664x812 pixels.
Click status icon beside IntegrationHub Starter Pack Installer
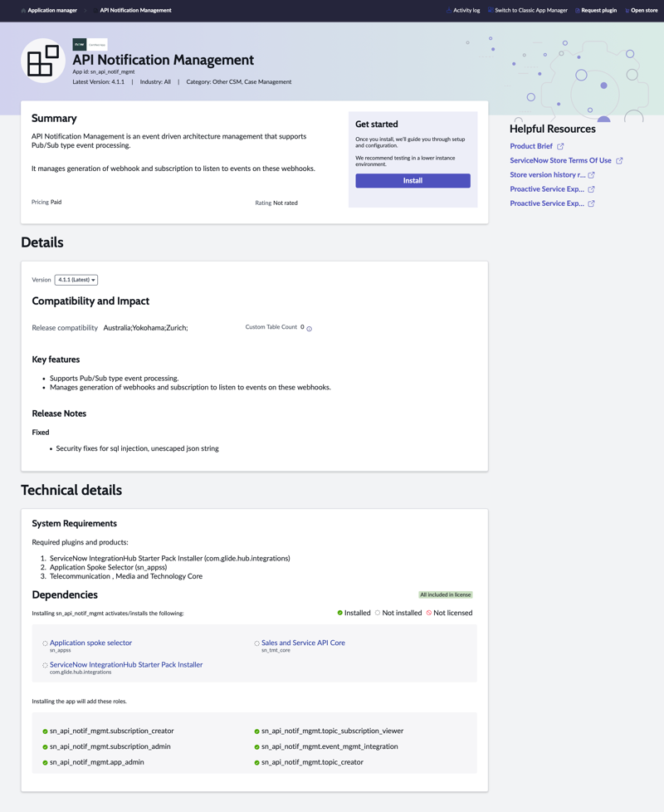tap(45, 665)
